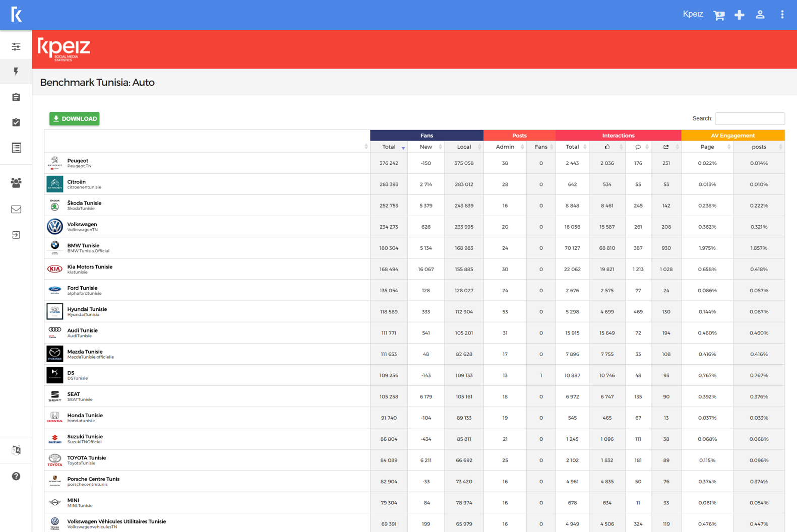The image size is (797, 532).
Task: Click Kia total fans value 168 494
Action: 389,269
